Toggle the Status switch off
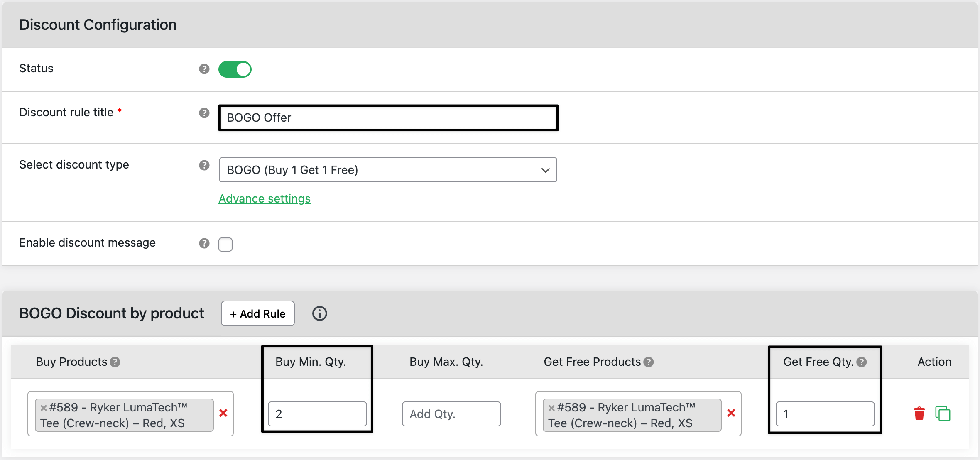The width and height of the screenshot is (980, 460). click(235, 69)
